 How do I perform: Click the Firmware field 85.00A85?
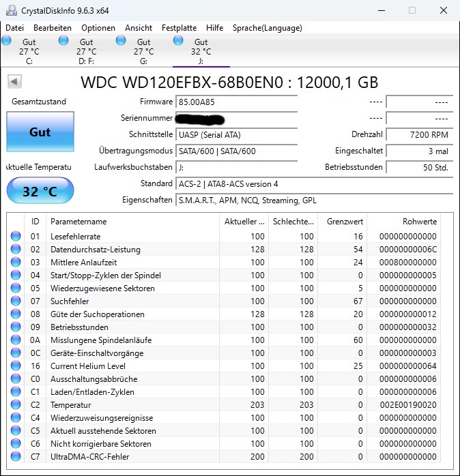click(236, 102)
